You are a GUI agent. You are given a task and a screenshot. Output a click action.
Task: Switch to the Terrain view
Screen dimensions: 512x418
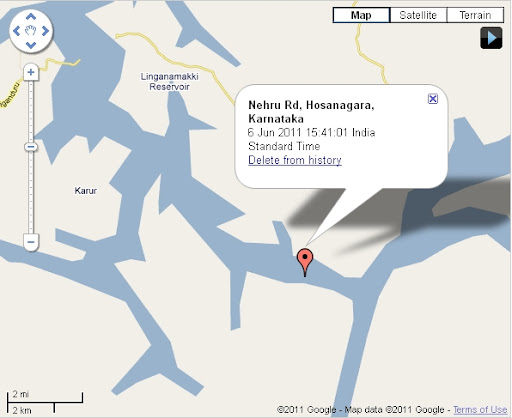point(475,15)
